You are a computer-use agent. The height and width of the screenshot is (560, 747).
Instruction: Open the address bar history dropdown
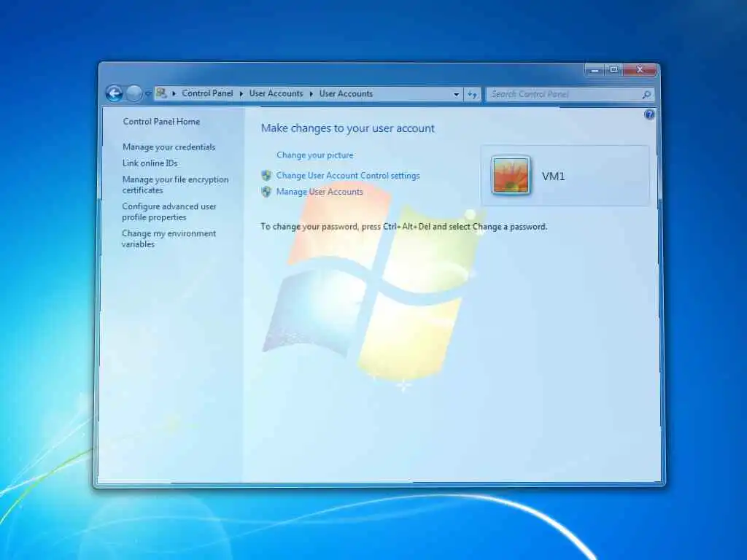coord(456,94)
